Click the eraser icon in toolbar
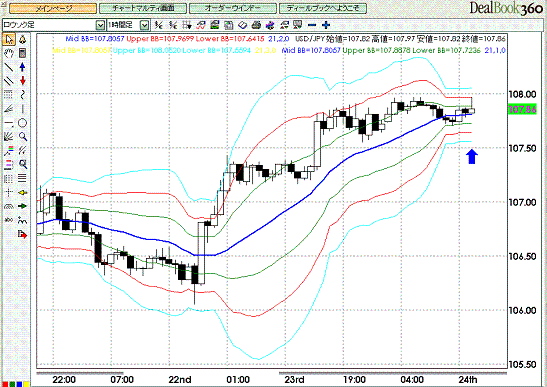547x387 pixels. pyautogui.click(x=242, y=25)
